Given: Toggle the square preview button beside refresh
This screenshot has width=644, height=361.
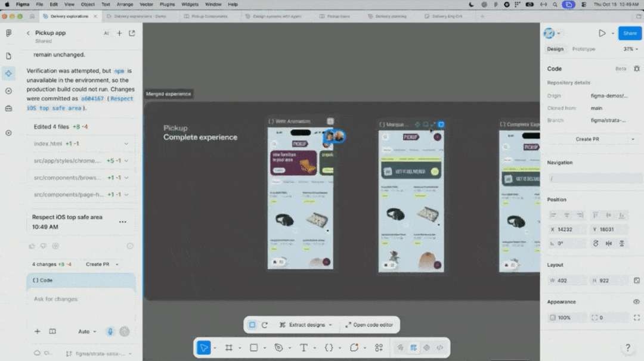Looking at the screenshot, I should click(x=252, y=325).
